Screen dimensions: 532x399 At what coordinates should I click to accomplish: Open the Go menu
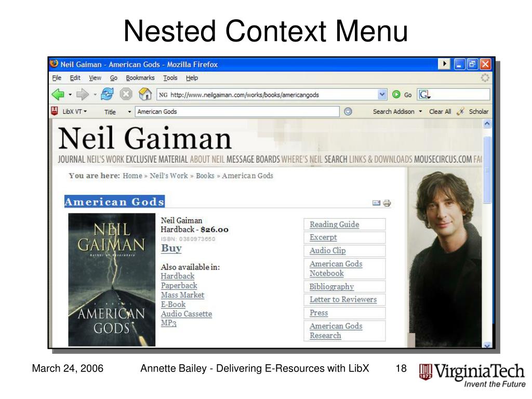[x=114, y=78]
